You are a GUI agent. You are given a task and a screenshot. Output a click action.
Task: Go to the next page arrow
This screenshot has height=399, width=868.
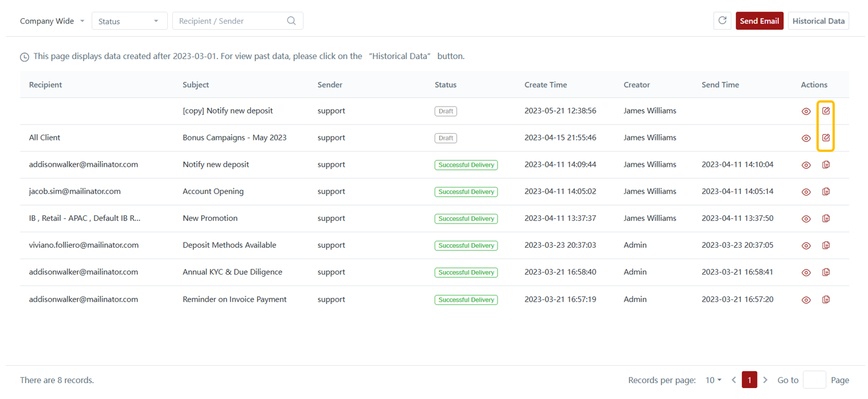coord(766,380)
